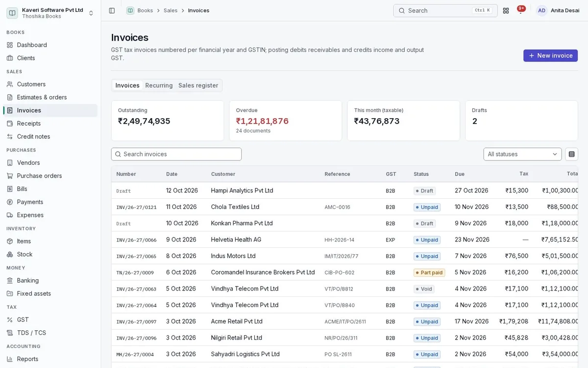Open the Drafts summary card
Image resolution: width=588 pixels, height=368 pixels.
point(521,121)
